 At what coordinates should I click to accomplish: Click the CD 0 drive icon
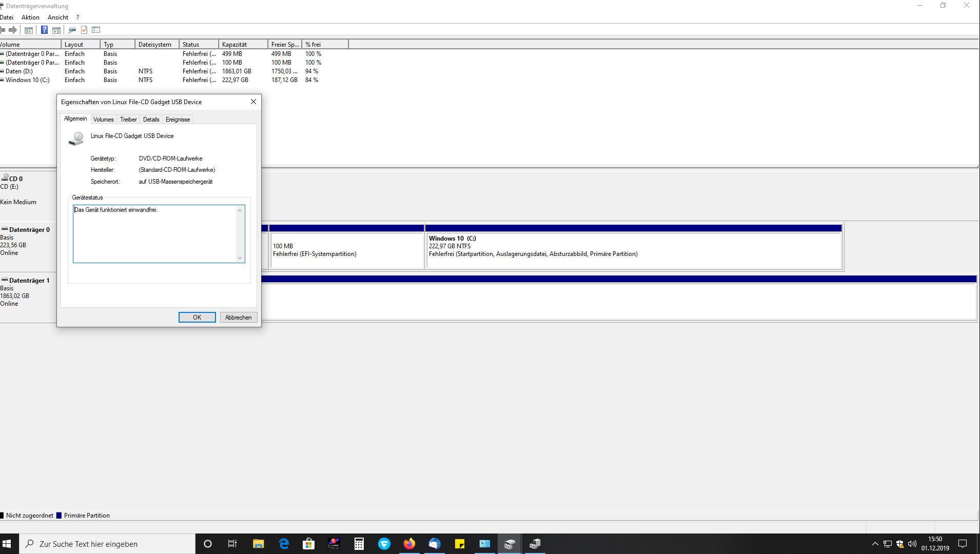[5, 177]
